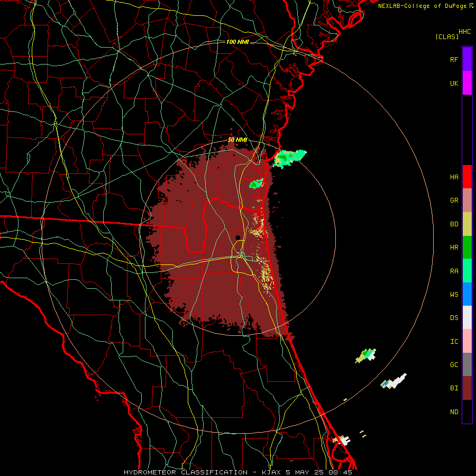Click the HR legend label
The width and height of the screenshot is (476, 476).
tap(454, 248)
